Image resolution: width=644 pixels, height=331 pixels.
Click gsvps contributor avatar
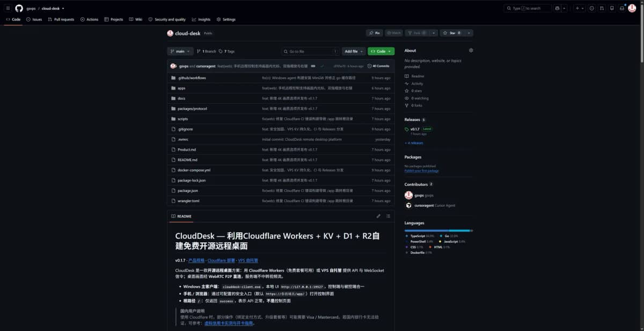pyautogui.click(x=408, y=195)
